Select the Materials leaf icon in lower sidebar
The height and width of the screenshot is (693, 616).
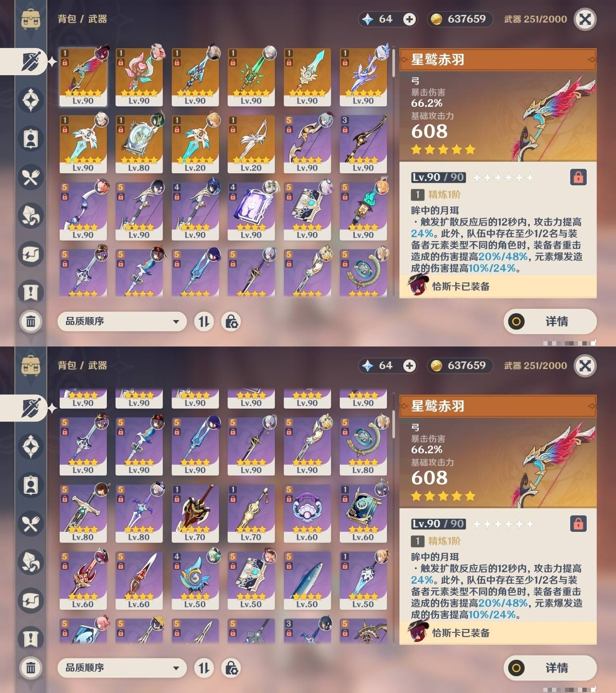click(x=31, y=562)
